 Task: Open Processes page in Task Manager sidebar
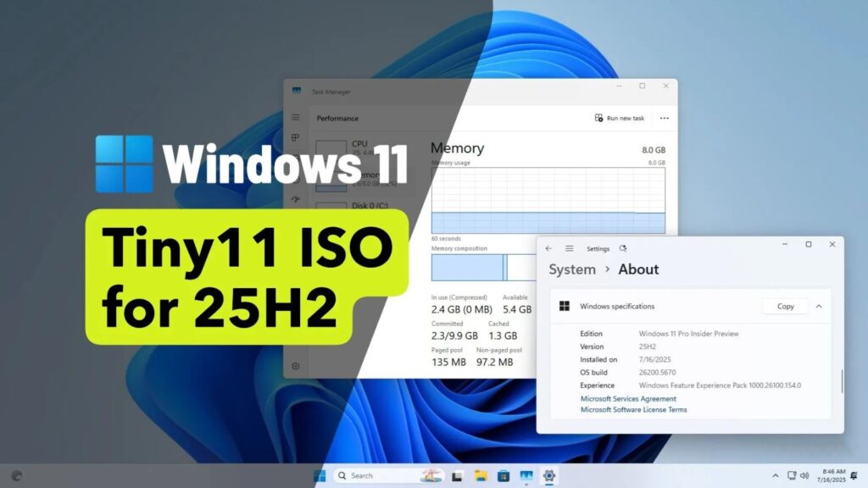(x=296, y=137)
